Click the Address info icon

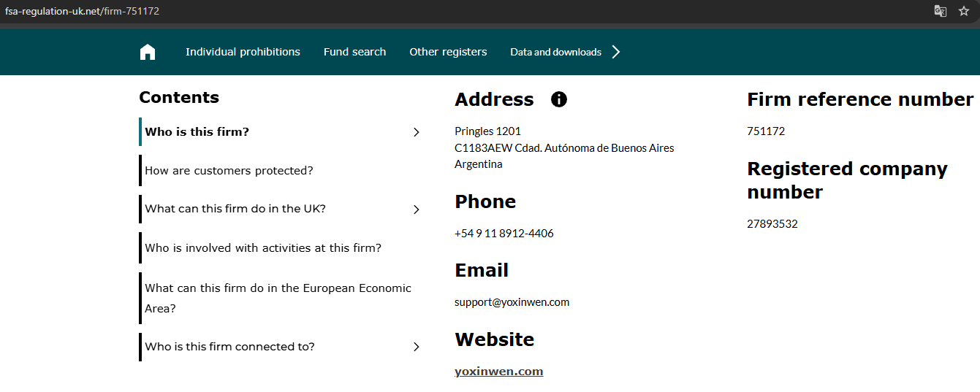tap(559, 99)
